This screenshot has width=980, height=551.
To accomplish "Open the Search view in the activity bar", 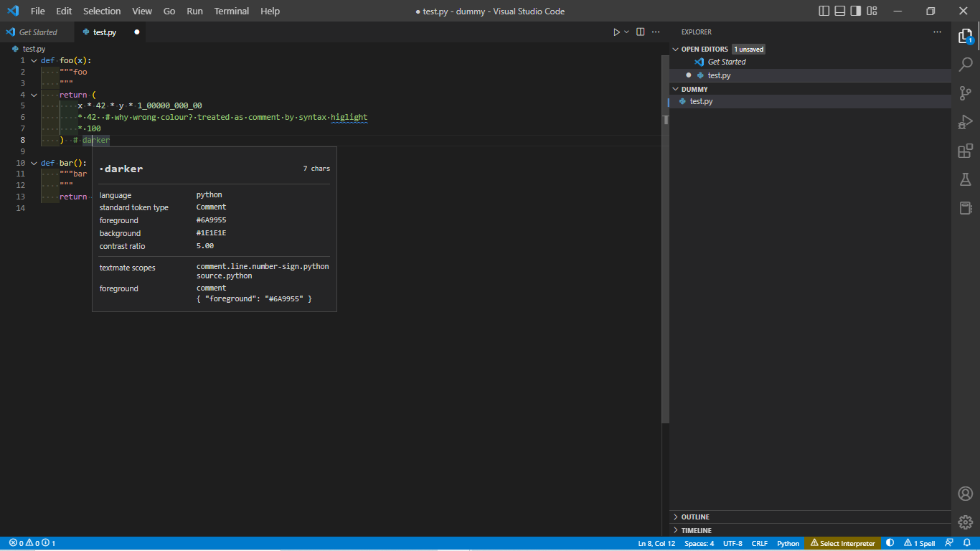I will coord(965,64).
